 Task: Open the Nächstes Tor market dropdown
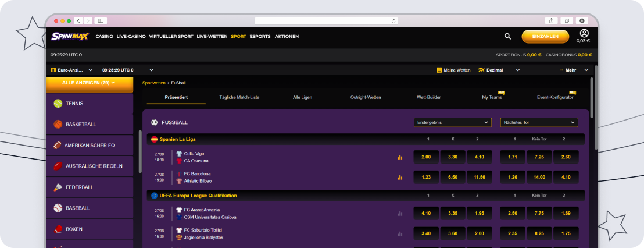click(x=539, y=123)
